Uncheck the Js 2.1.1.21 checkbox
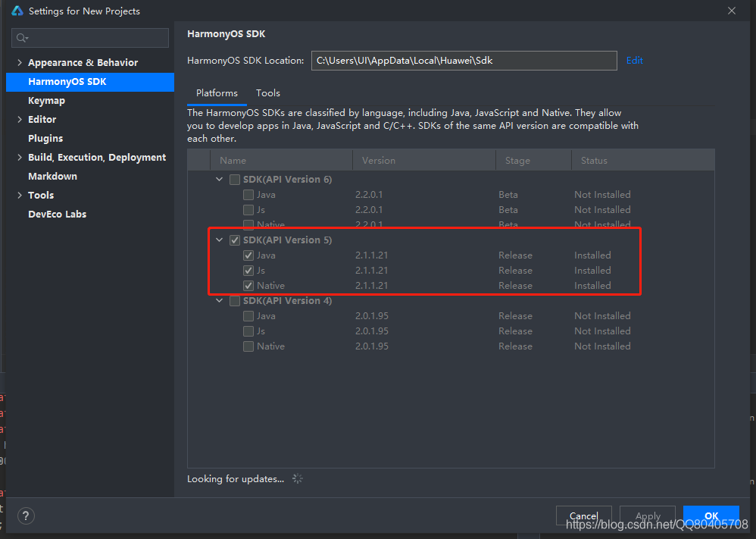This screenshot has width=756, height=539. (248, 271)
